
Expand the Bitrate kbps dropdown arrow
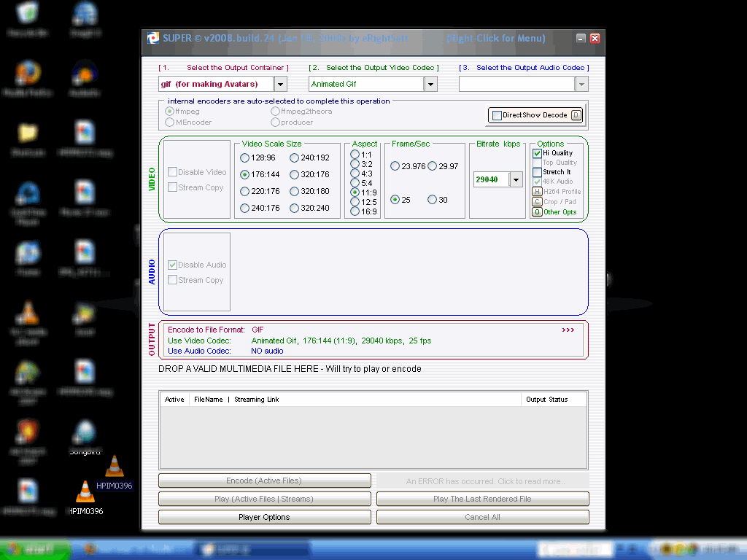pyautogui.click(x=516, y=179)
